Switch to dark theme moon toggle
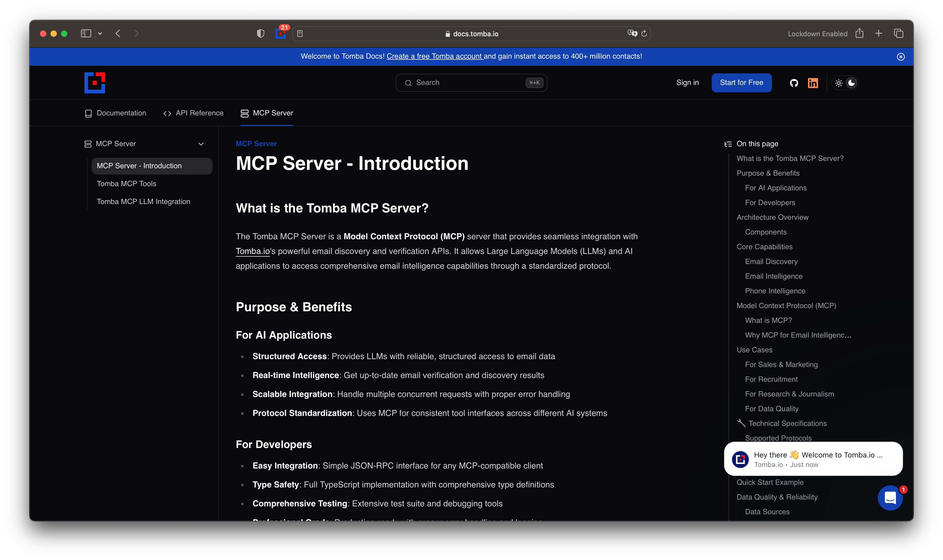Screen dimensions: 943x560 851,83
